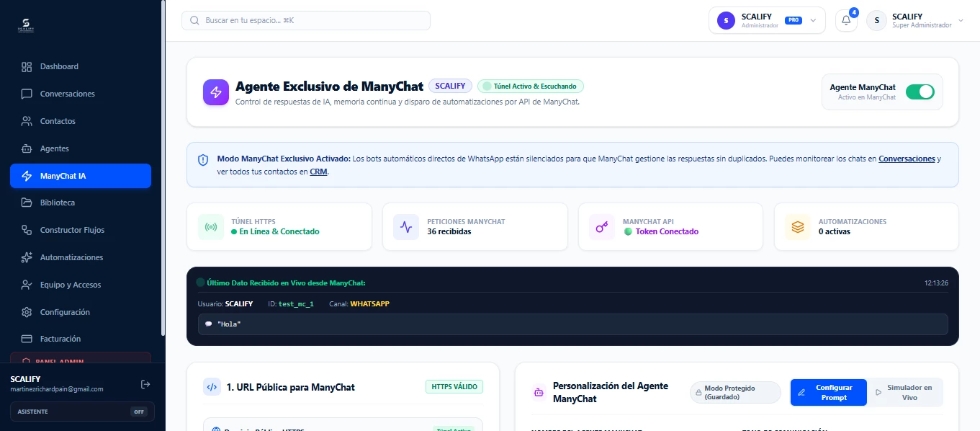Click the Agentes robot icon

[x=27, y=148]
